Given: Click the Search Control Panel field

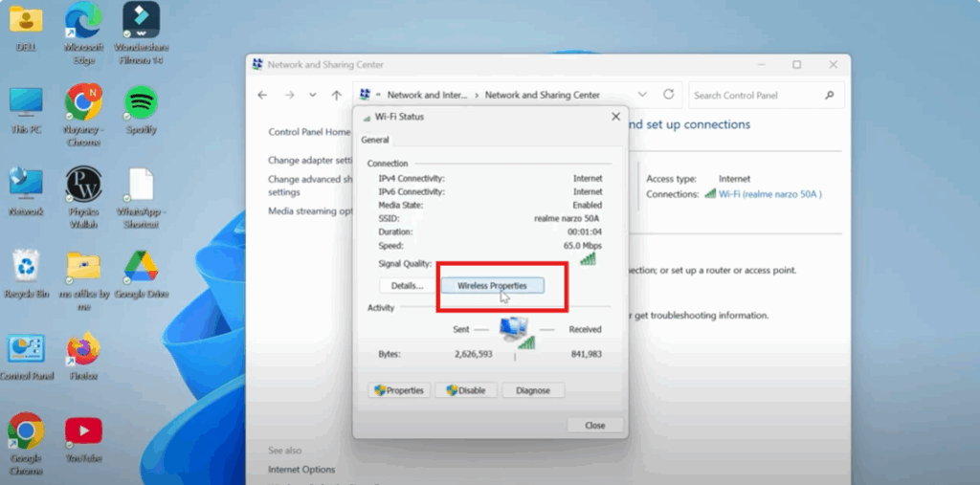Looking at the screenshot, I should (x=756, y=95).
